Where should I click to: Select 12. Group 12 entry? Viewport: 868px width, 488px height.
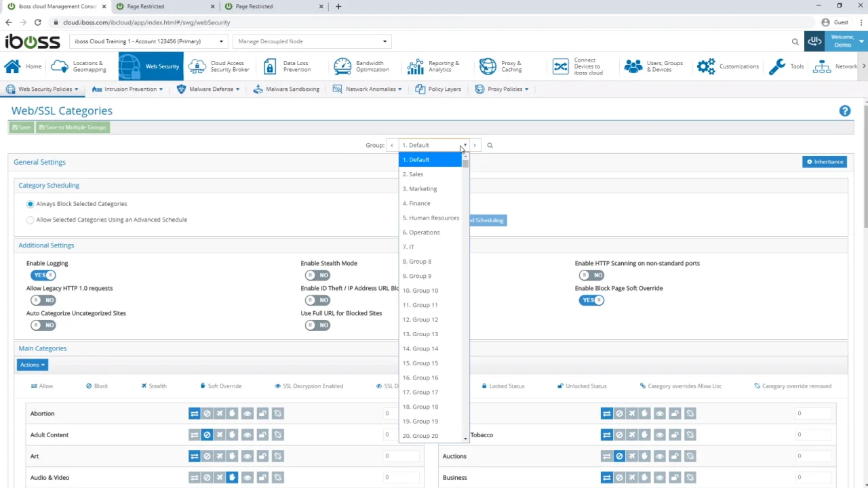coord(430,319)
